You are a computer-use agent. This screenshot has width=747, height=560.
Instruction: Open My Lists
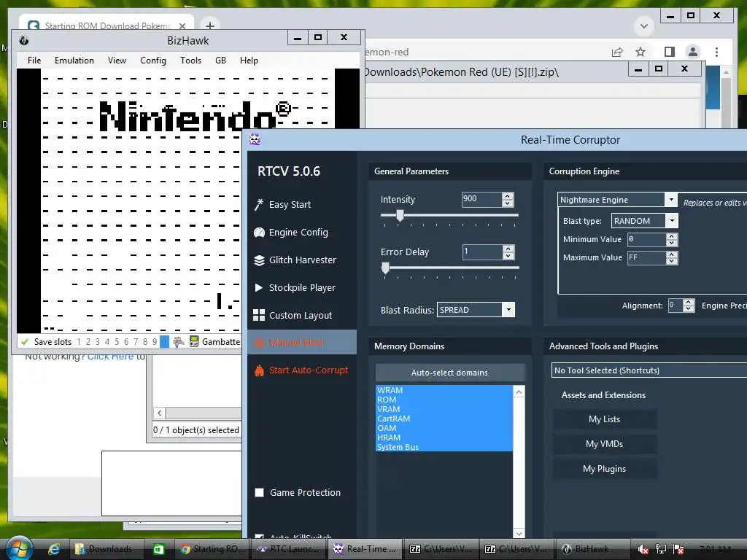605,419
